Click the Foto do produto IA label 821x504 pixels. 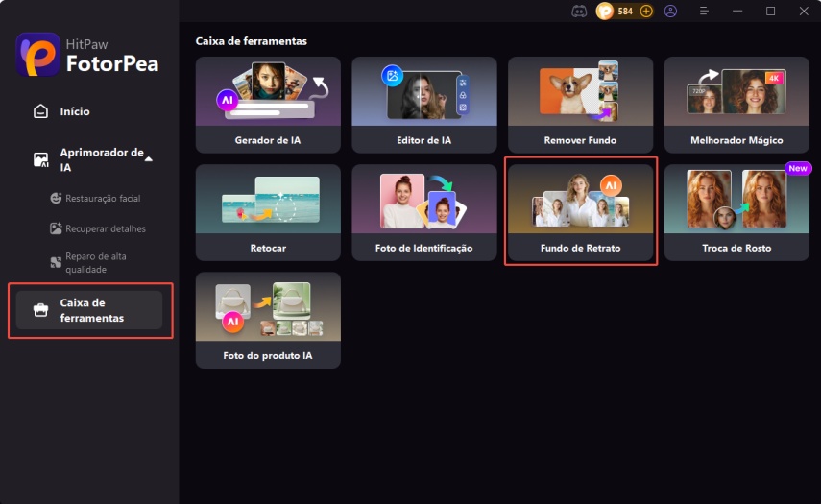pos(268,356)
